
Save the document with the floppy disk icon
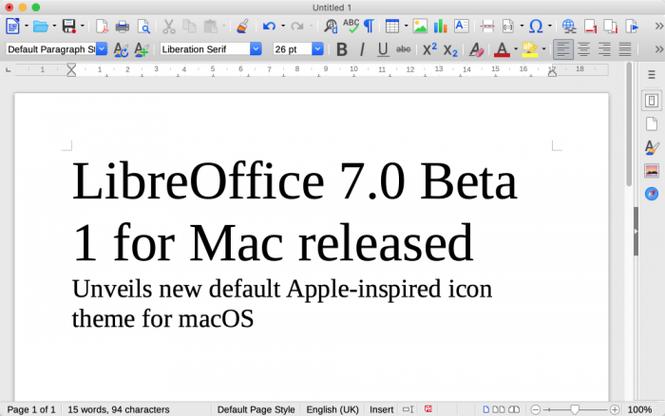tap(69, 26)
